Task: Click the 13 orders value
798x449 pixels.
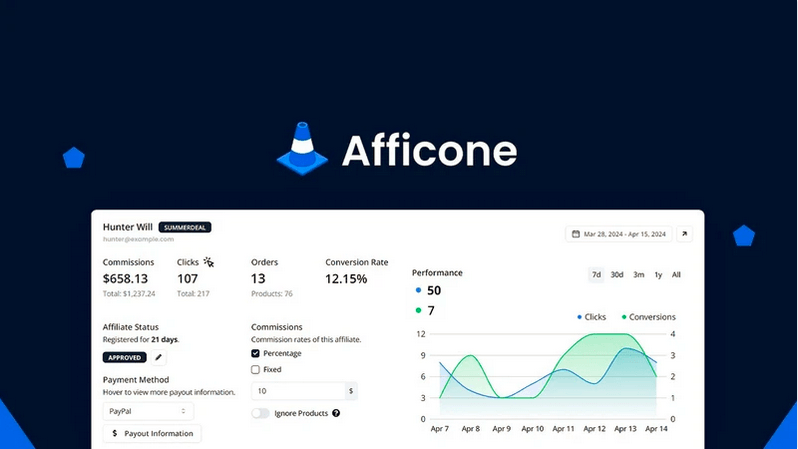Action: [258, 279]
